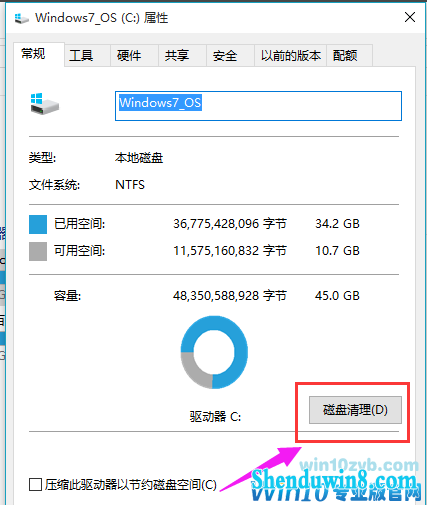Enable 压缩此驱动器以节约磁盘空间 checkbox
Image resolution: width=427 pixels, height=505 pixels.
[35, 485]
